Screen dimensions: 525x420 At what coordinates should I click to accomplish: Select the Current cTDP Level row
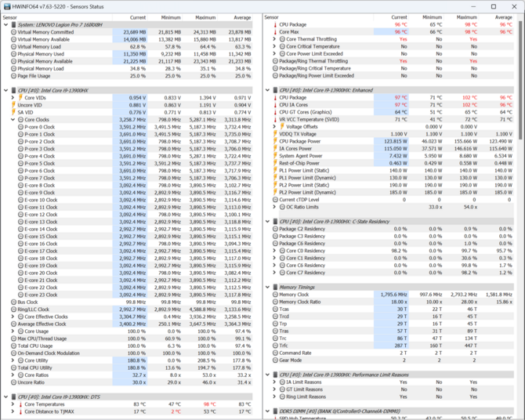[x=393, y=200]
